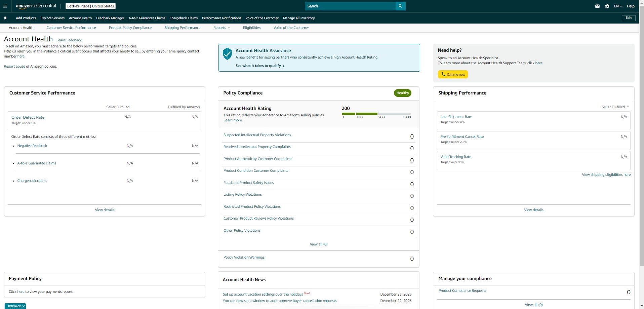Click the Account Health Assurance shield icon

(x=228, y=54)
